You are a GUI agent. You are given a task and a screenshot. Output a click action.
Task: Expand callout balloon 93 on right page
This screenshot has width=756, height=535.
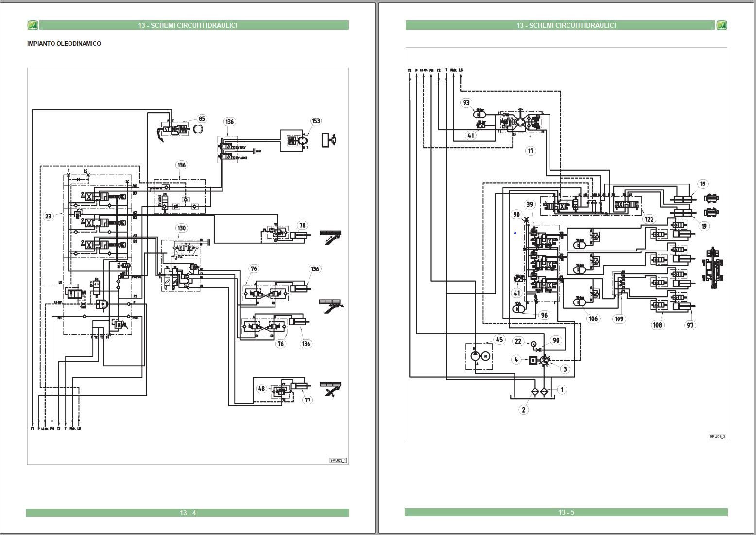point(466,102)
